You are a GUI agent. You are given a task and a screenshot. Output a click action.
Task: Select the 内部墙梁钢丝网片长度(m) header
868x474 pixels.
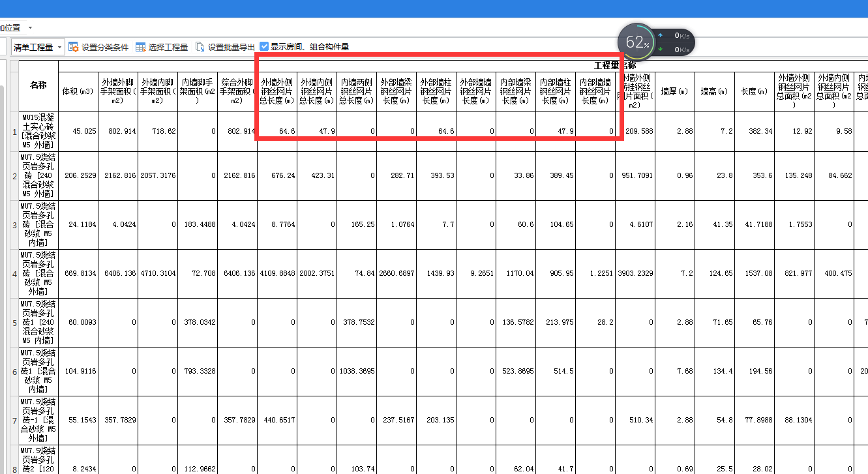[x=516, y=91]
